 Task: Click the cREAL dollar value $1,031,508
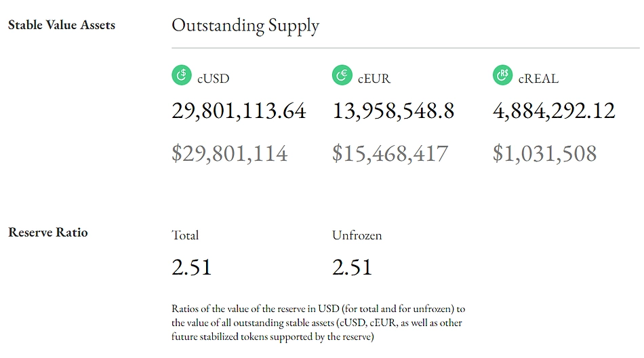pyautogui.click(x=544, y=154)
